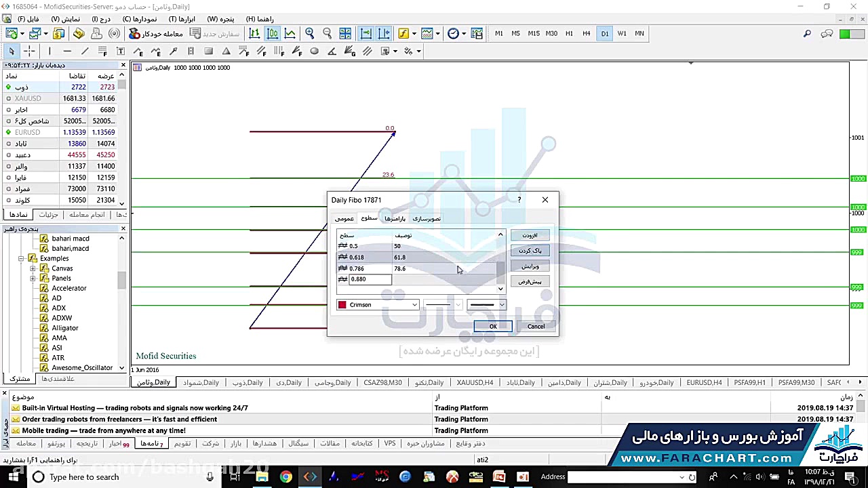Switch timeframe to H1
The height and width of the screenshot is (488, 868).
(569, 33)
